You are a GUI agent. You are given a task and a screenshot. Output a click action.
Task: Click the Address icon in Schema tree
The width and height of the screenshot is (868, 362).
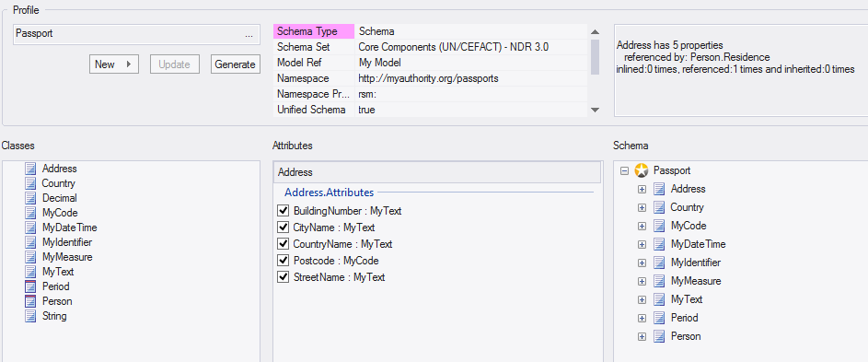659,189
